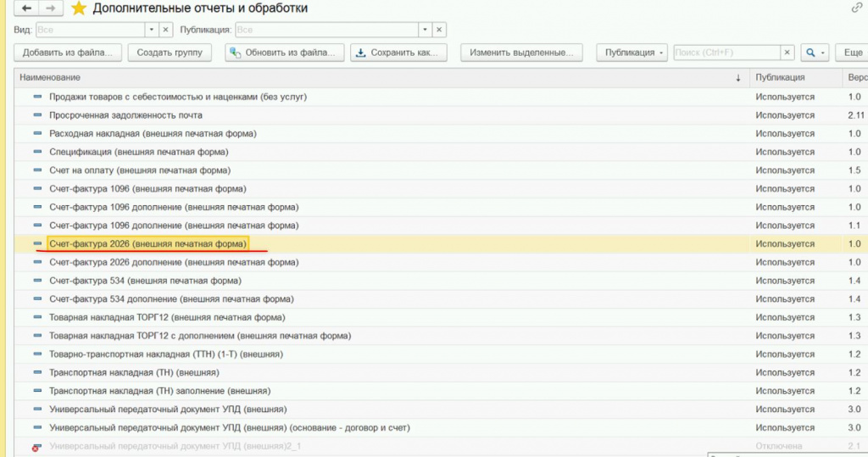Open the Публикация filter dropdown arrow
The image size is (868, 457).
coord(425,30)
